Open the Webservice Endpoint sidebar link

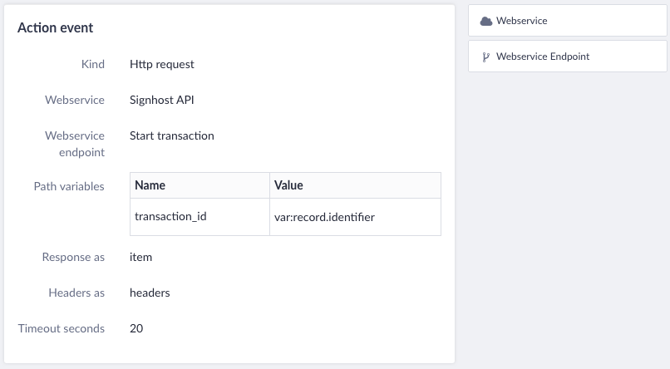point(567,56)
